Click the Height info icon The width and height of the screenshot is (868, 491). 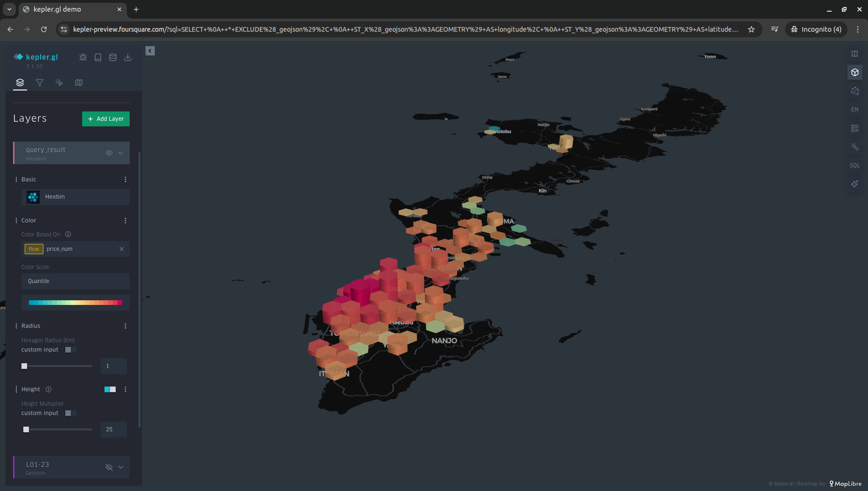coord(49,389)
